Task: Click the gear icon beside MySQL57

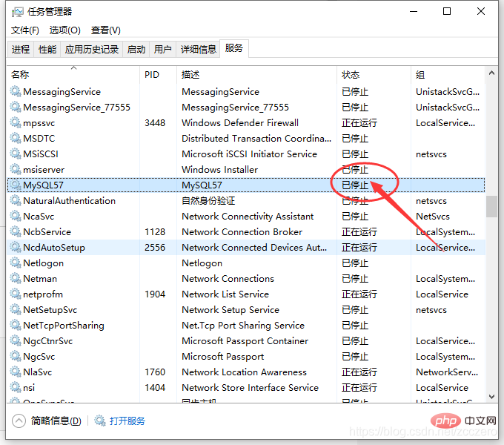Action: pos(15,185)
